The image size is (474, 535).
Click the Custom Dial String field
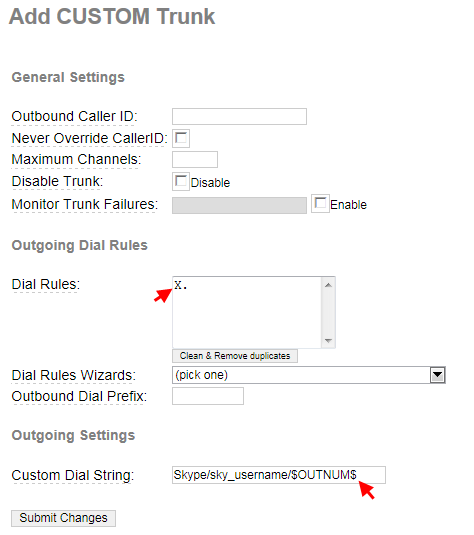(279, 475)
